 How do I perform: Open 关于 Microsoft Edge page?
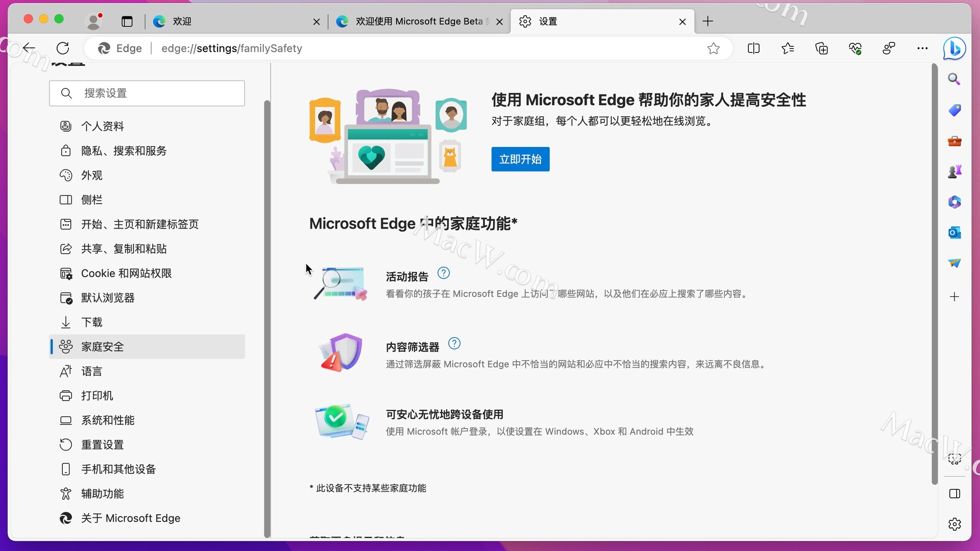click(x=147, y=518)
